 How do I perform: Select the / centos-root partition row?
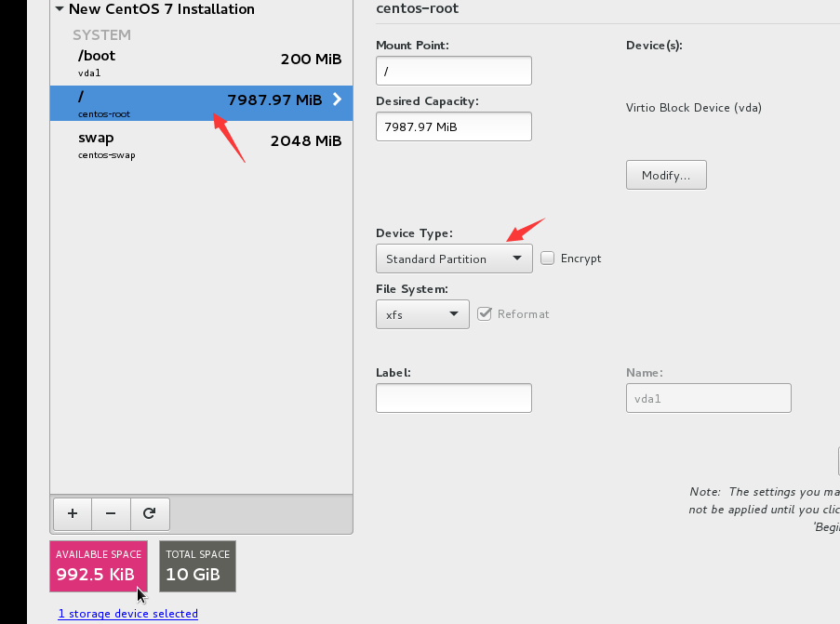(202, 103)
